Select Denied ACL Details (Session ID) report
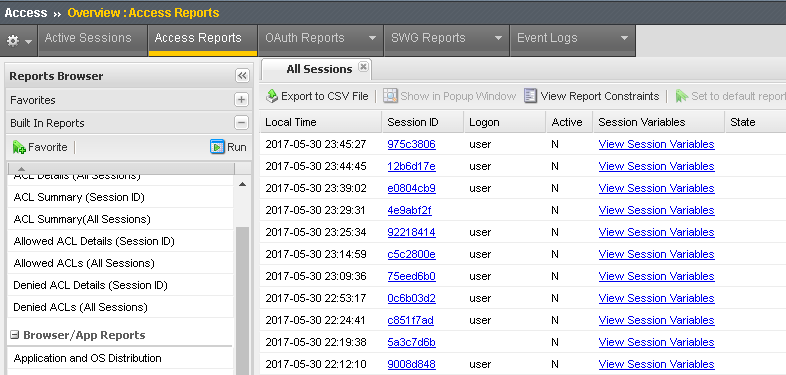Screen dimensions: 786x375 click(x=120, y=286)
